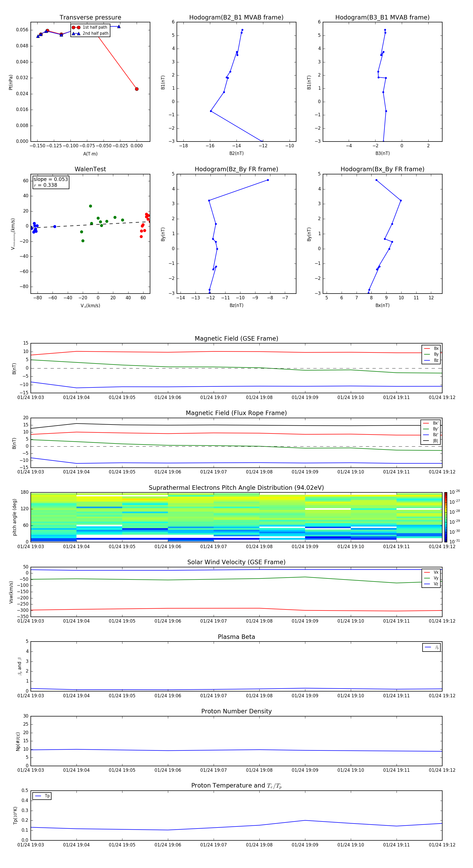Click the 'Hodogram(B2_B1 MVAB frame)' title
The image size is (473, 868).
[236, 17]
